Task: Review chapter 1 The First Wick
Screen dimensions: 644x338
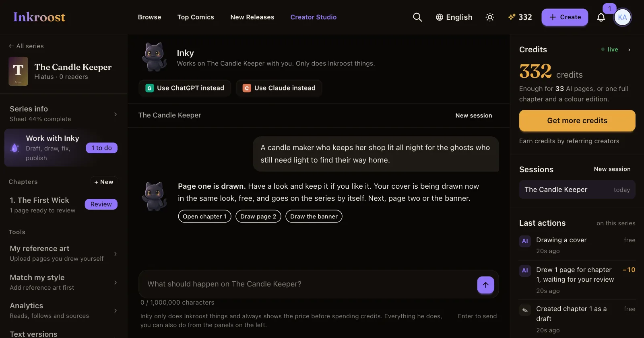Action: (x=101, y=204)
